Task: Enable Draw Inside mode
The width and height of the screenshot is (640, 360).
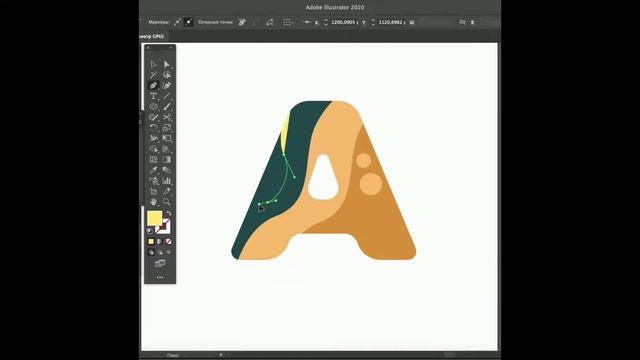Action: tap(168, 252)
